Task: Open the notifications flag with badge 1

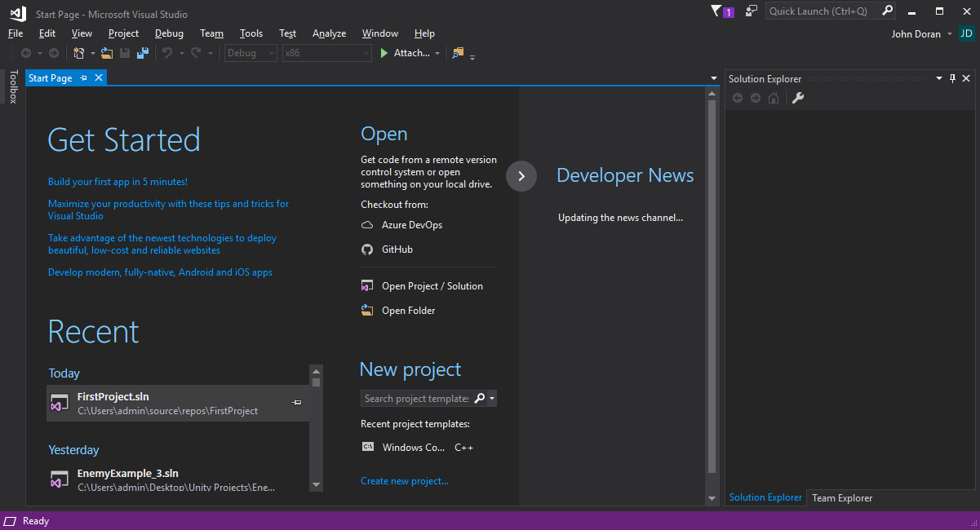Action: [x=722, y=11]
